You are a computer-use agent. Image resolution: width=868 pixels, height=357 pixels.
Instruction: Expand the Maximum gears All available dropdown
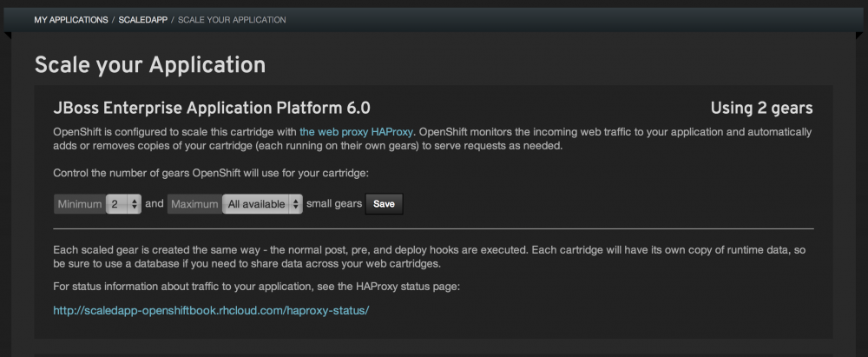pyautogui.click(x=262, y=204)
